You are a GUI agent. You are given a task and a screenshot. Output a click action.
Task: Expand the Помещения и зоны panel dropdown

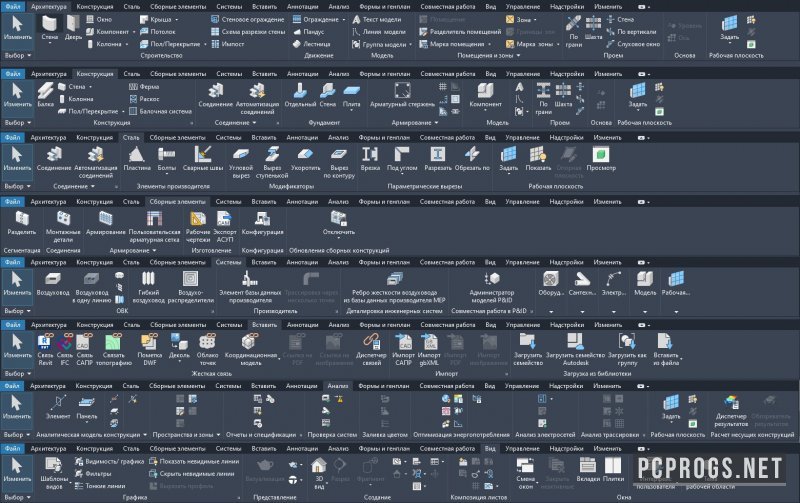518,55
